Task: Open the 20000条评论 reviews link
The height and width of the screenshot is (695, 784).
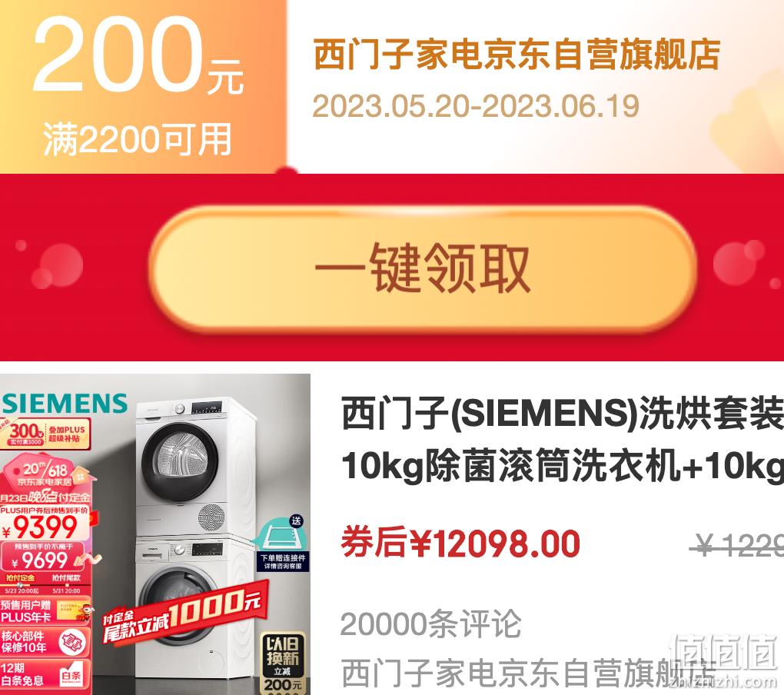Action: point(430,624)
